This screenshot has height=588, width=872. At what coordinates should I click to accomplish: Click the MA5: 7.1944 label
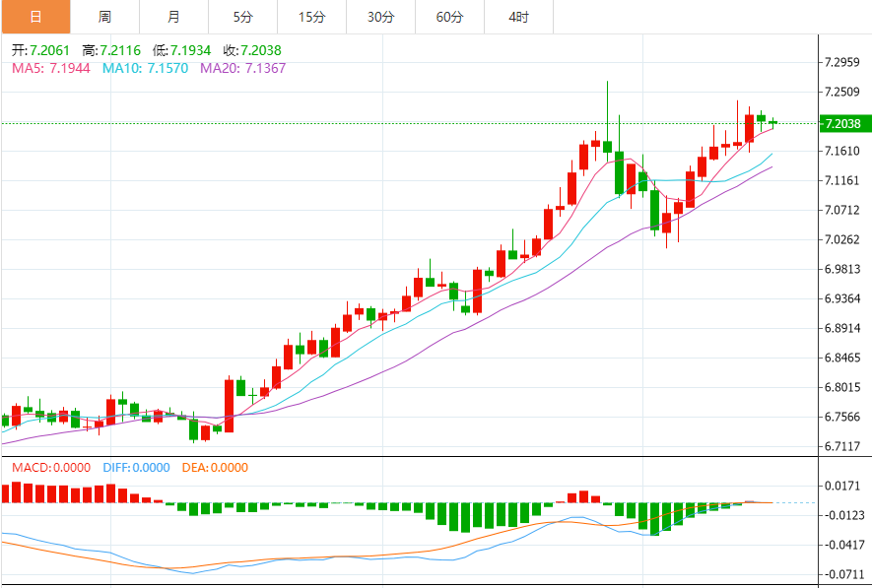point(51,68)
